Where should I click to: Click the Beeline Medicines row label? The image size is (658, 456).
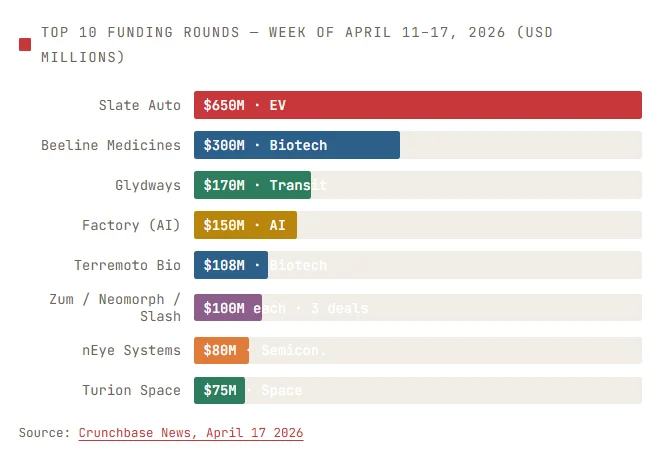point(111,145)
